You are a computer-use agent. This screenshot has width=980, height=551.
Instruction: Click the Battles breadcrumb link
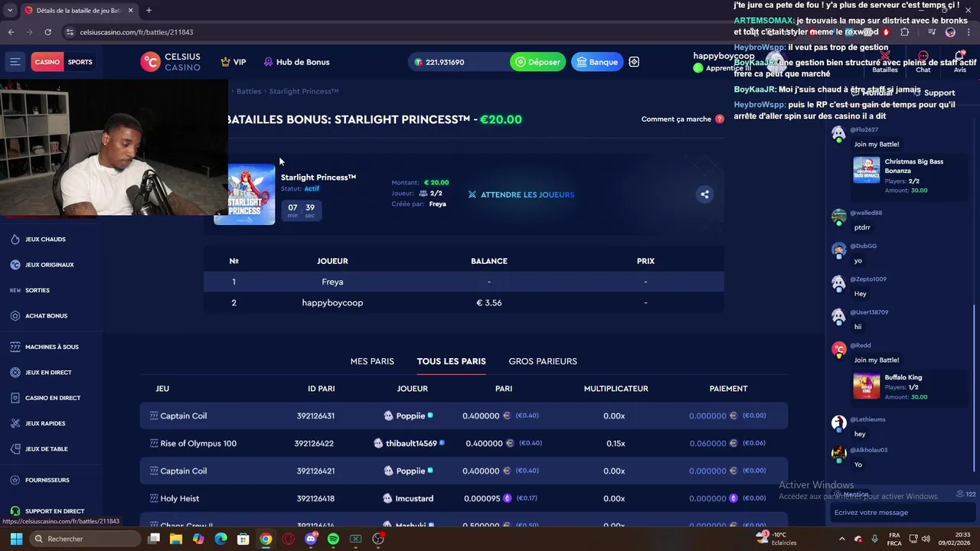point(249,91)
